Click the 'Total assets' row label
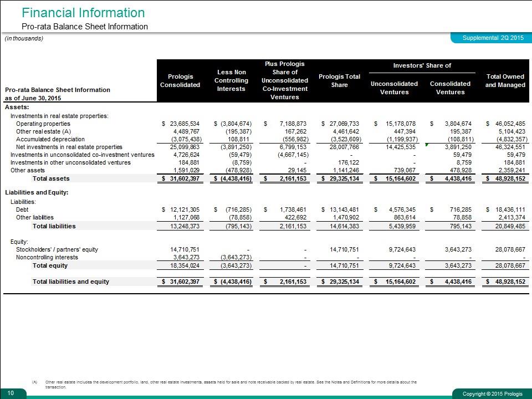 point(51,178)
